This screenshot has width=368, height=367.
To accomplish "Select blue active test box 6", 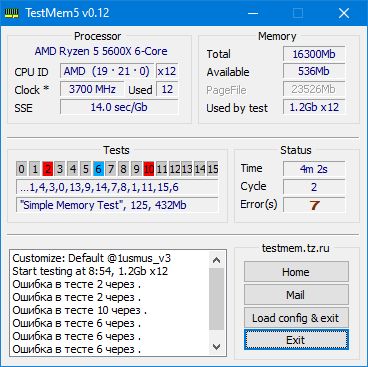I will (98, 169).
